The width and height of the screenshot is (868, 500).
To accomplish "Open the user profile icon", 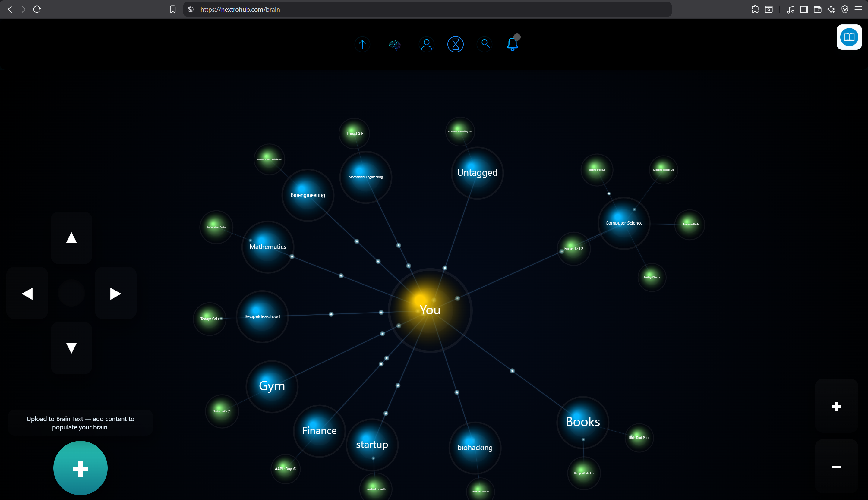I will [426, 44].
